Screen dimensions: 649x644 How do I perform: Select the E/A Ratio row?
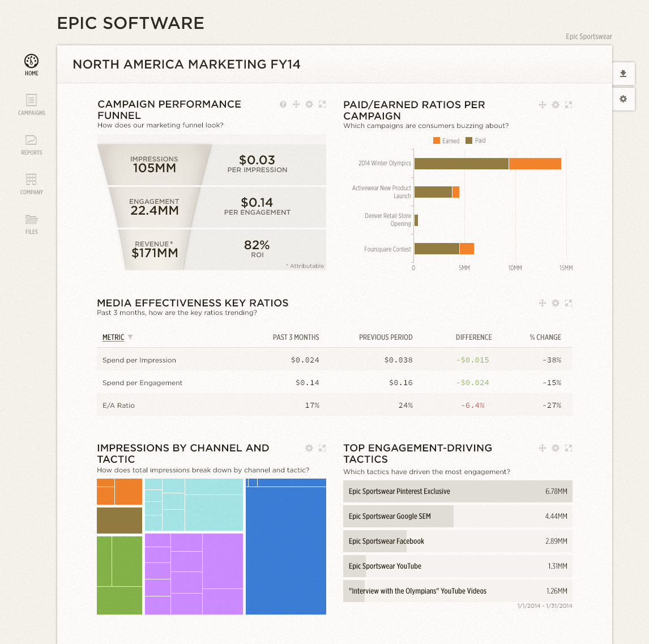(x=335, y=405)
